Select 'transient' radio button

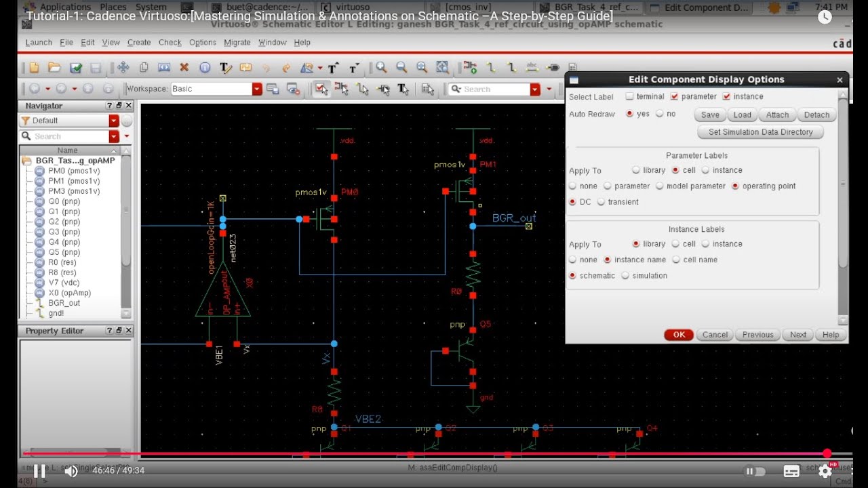click(601, 202)
